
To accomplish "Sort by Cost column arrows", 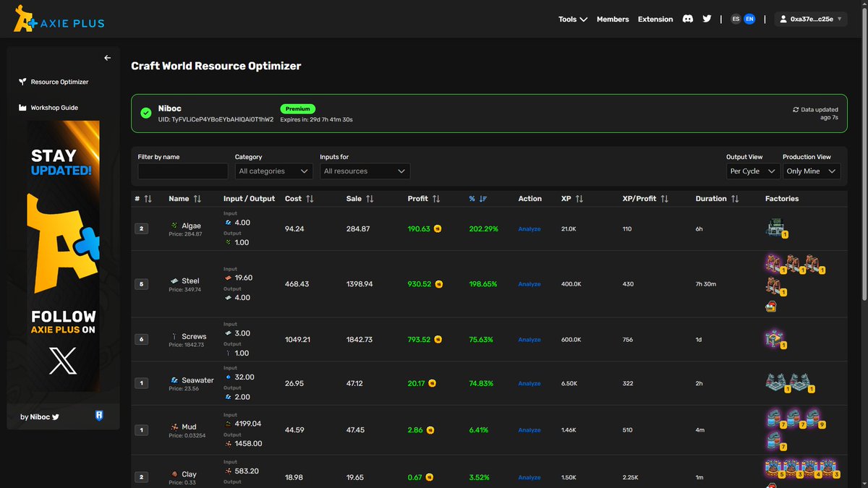I will pyautogui.click(x=310, y=198).
